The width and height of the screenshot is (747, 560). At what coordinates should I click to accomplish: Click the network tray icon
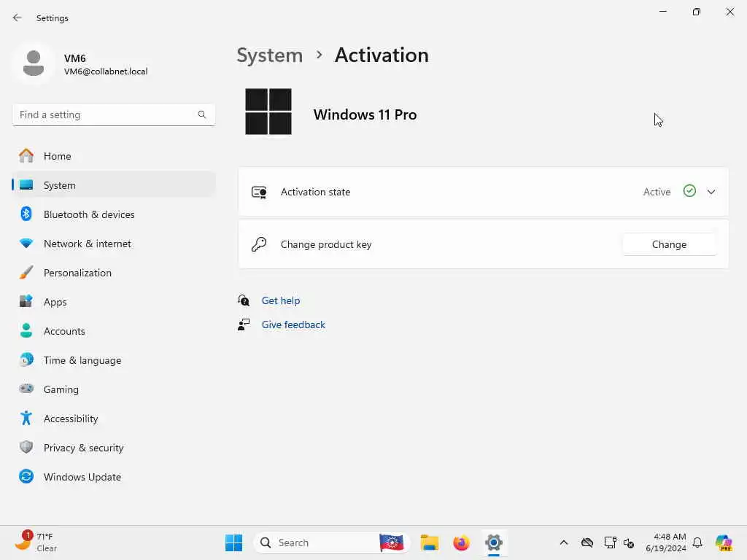[611, 542]
